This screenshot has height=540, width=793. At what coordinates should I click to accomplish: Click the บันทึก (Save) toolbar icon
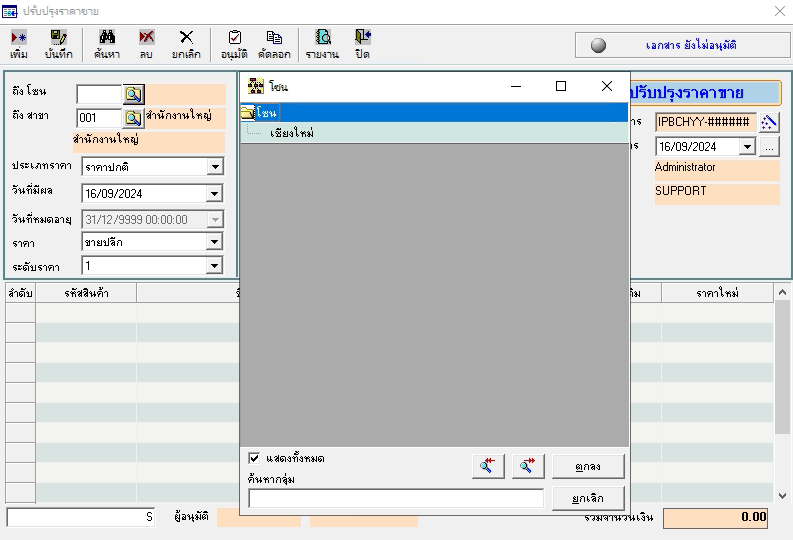[59, 44]
